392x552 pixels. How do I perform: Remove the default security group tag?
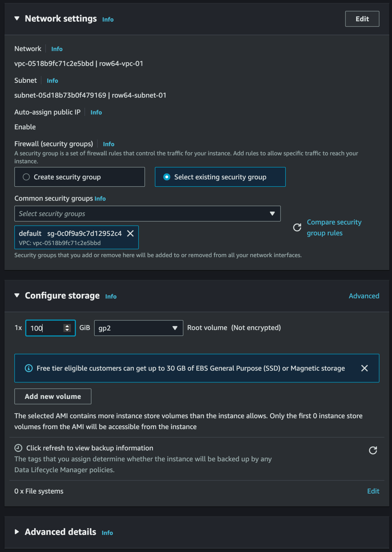(130, 233)
